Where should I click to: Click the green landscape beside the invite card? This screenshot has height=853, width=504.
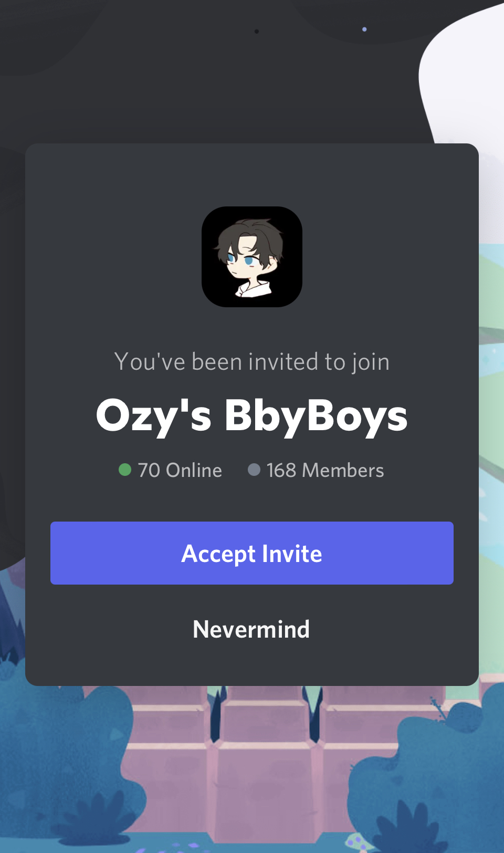(x=491, y=420)
